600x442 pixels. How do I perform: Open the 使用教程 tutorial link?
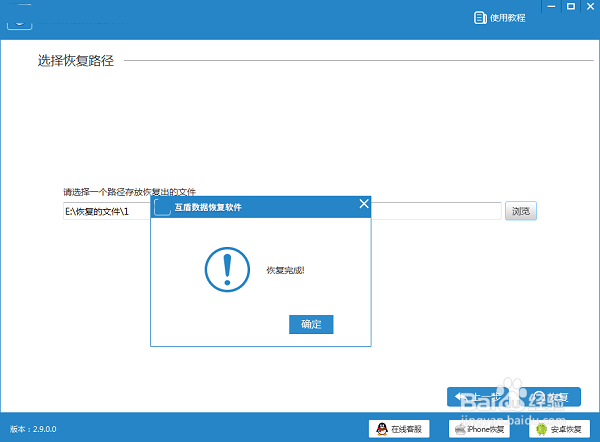500,18
